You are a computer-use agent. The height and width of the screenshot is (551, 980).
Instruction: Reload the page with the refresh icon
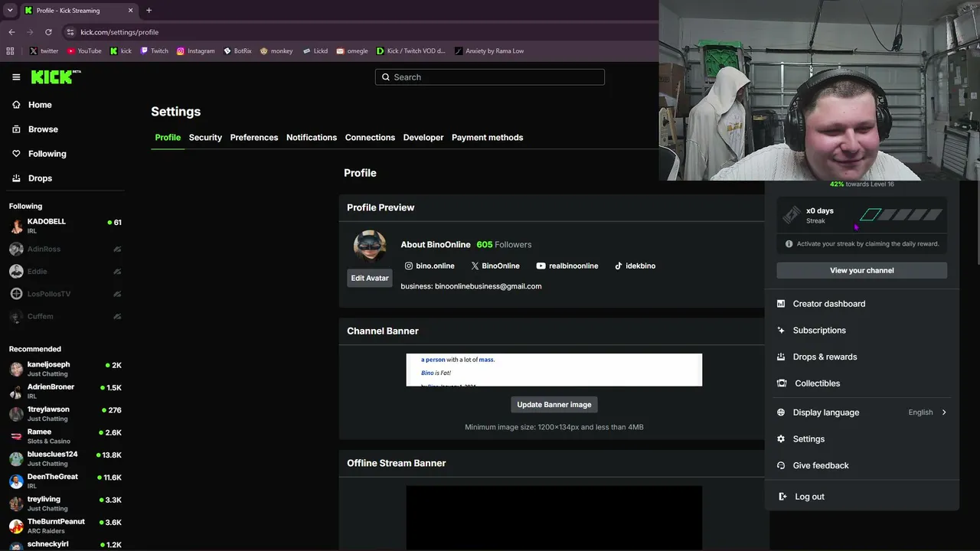coord(48,32)
